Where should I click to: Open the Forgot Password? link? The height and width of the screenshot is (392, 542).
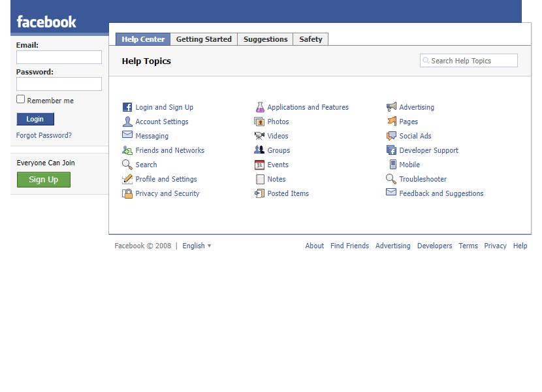click(44, 135)
